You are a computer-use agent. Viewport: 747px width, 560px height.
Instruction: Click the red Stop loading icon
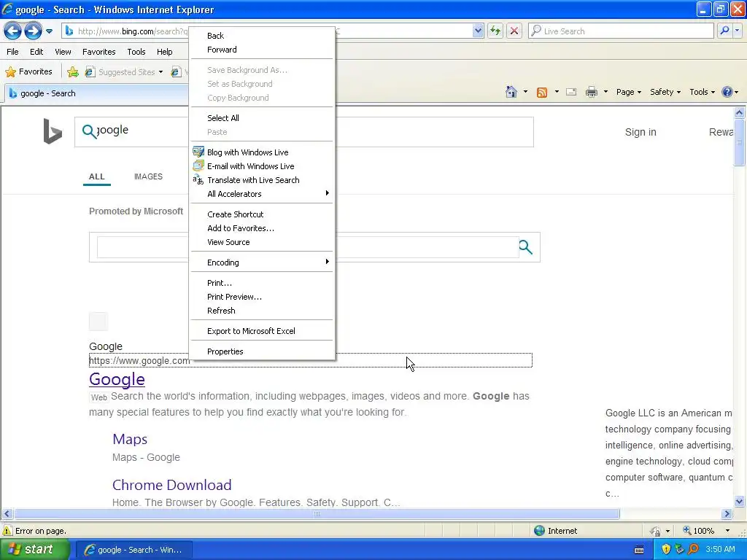[514, 31]
